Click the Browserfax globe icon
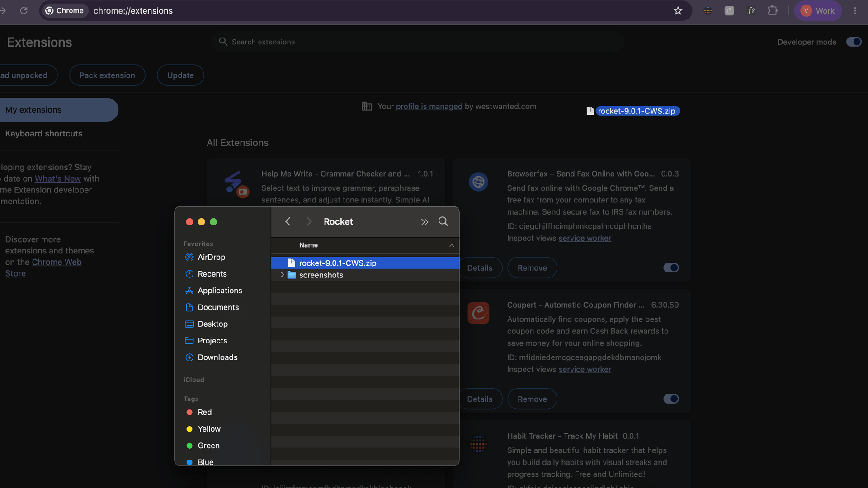The width and height of the screenshot is (868, 488). (478, 182)
